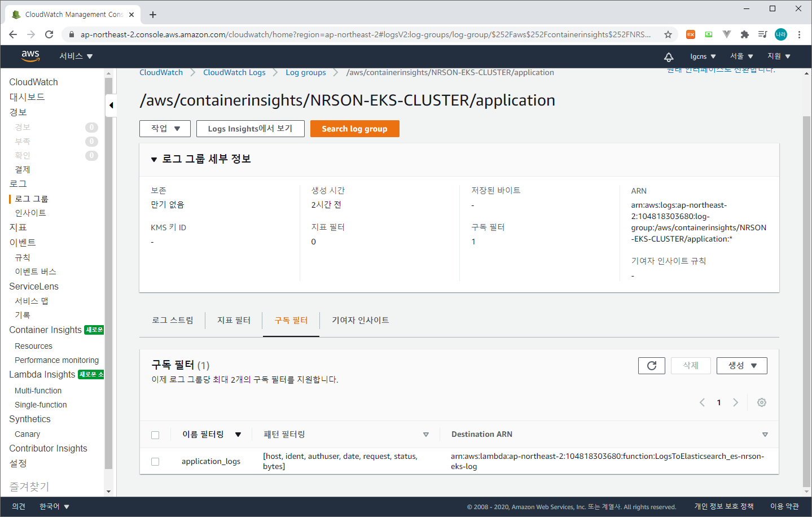Image resolution: width=812 pixels, height=517 pixels.
Task: Open table preferences gear icon
Action: (762, 402)
